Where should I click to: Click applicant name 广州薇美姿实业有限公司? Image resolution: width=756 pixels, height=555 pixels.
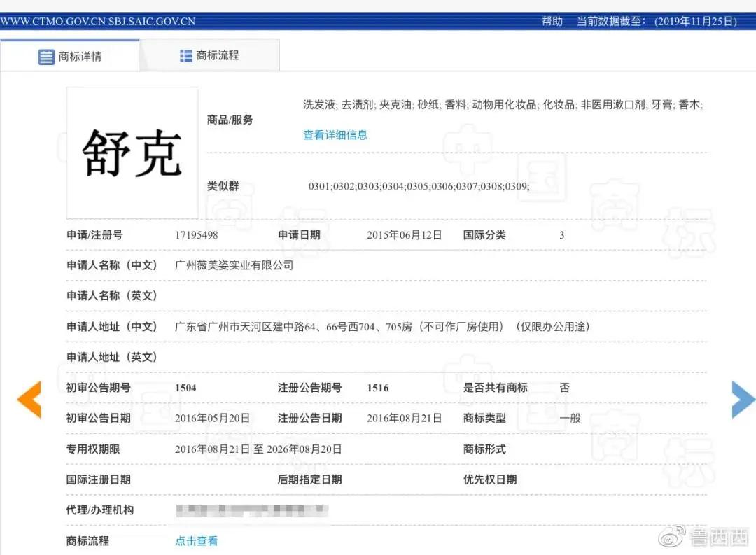(x=234, y=265)
